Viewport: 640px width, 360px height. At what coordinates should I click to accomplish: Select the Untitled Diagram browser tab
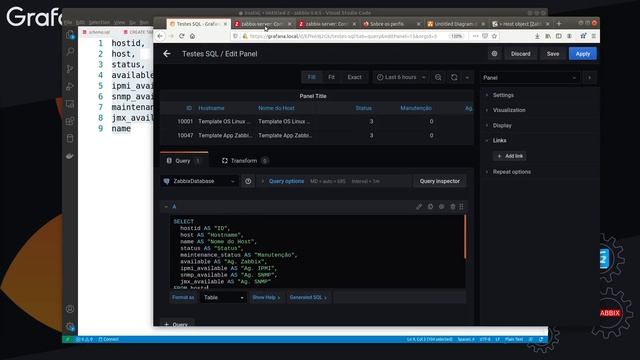[x=456, y=24]
